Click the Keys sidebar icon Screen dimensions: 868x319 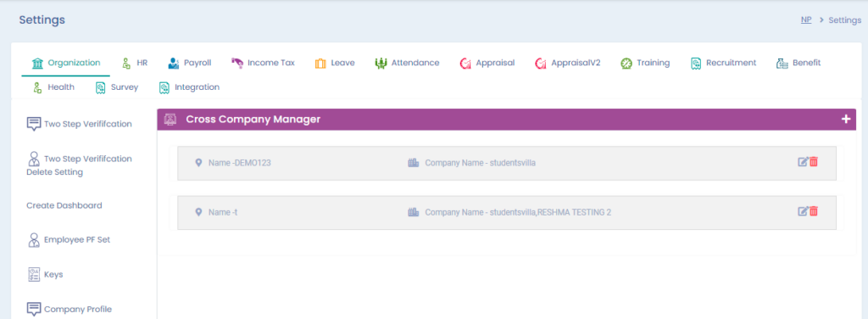[x=34, y=275]
